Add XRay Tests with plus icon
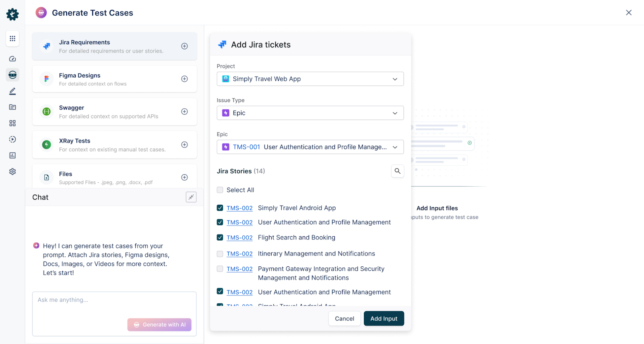 [184, 144]
